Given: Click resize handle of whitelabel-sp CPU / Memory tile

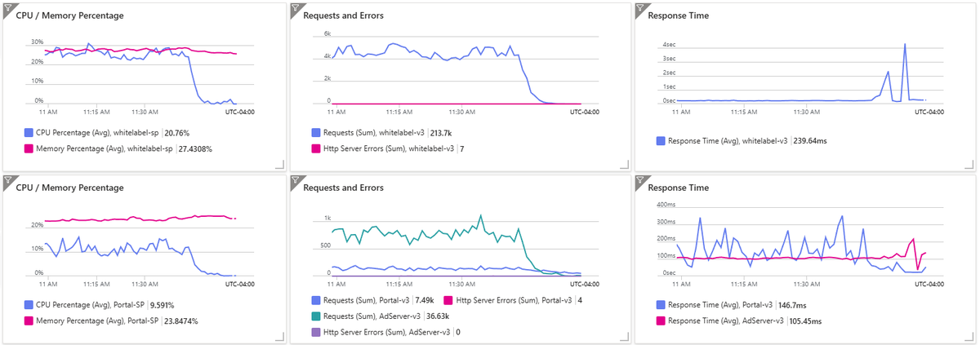Looking at the screenshot, I should (x=279, y=165).
